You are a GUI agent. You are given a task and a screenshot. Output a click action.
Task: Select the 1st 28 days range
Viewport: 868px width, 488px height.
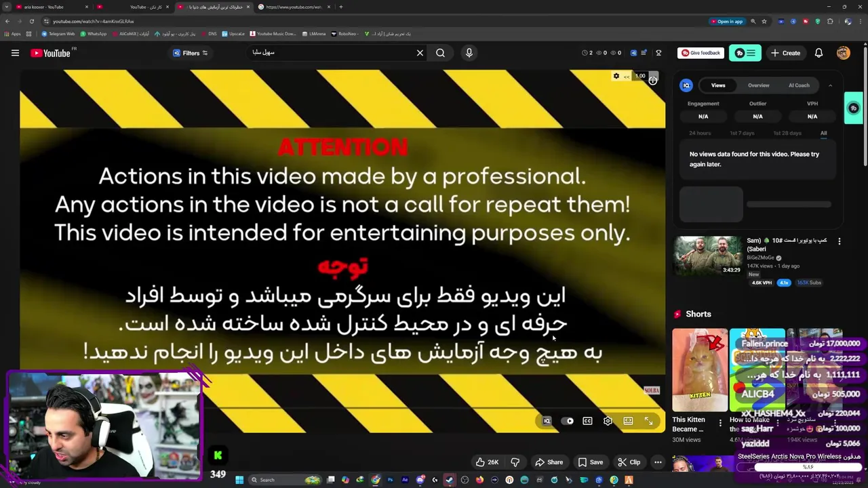coord(787,133)
